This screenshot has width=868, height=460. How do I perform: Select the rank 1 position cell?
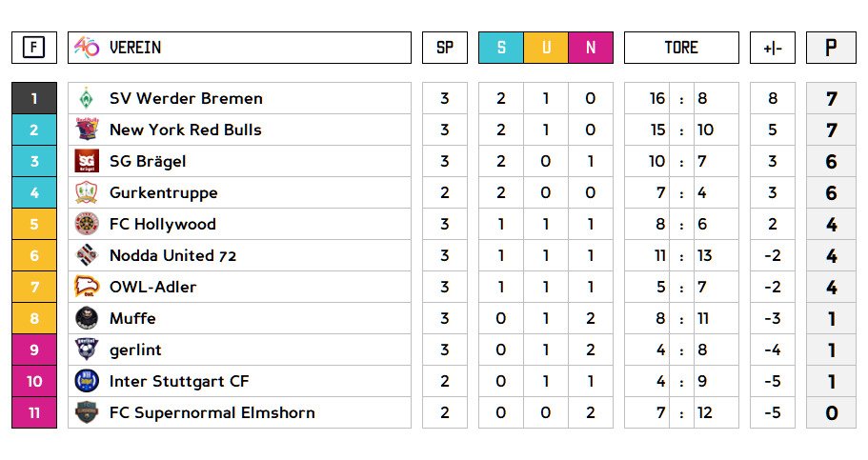(x=34, y=98)
